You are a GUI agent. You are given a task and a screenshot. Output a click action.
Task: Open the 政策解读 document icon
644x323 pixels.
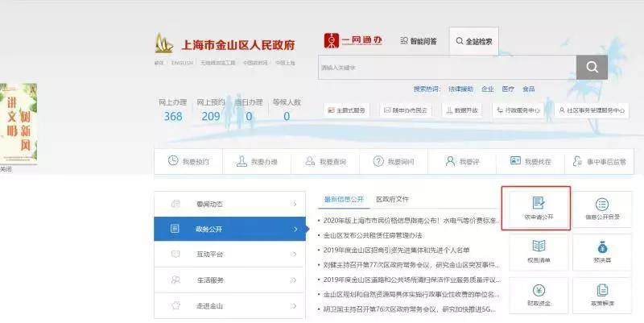tap(601, 295)
